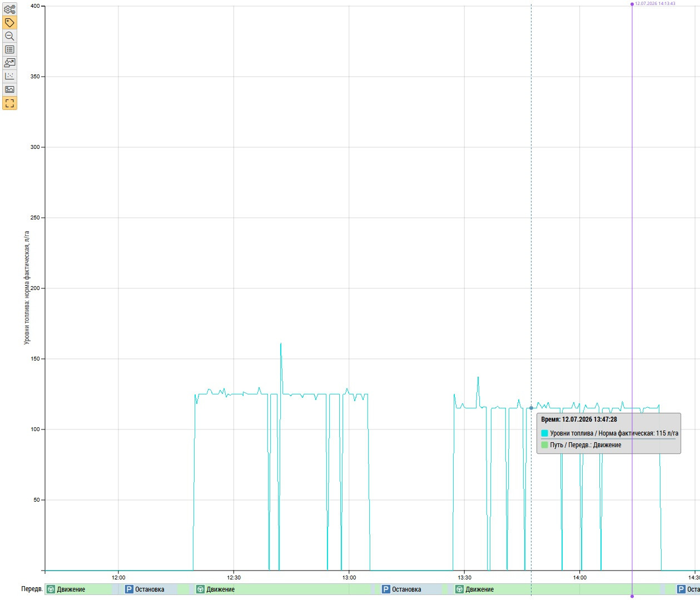Click the steering wheel icon near 13:28

tap(459, 589)
